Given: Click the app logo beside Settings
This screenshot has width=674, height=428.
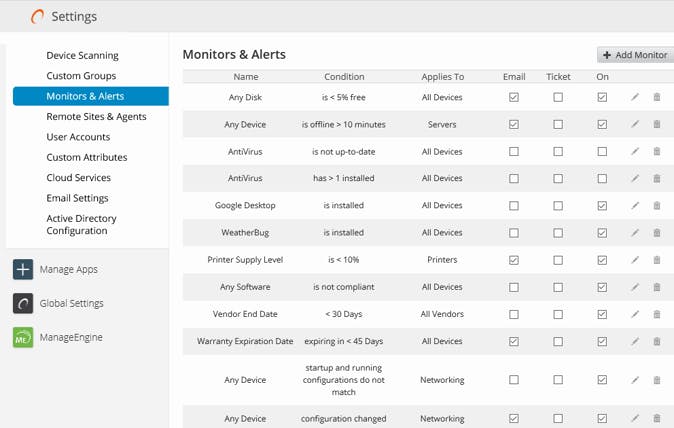Looking at the screenshot, I should (x=38, y=16).
